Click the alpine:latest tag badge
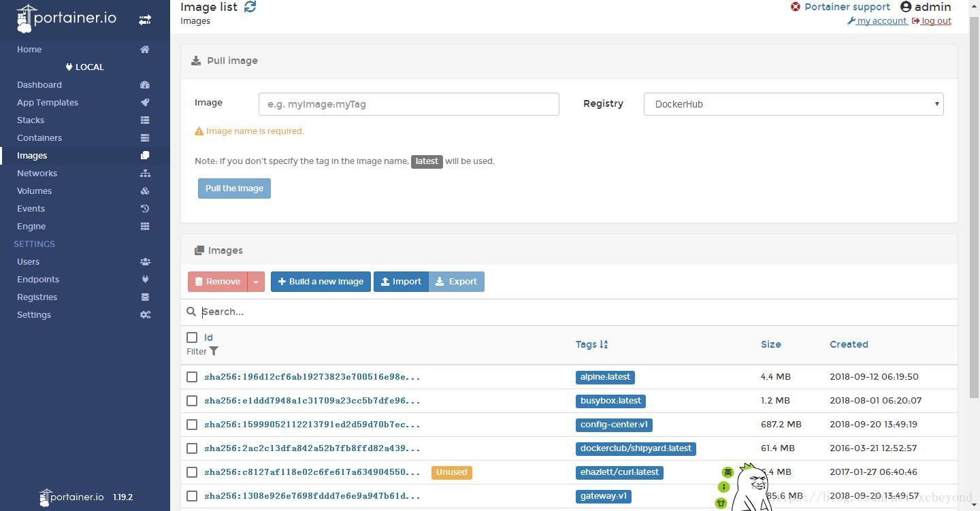The height and width of the screenshot is (511, 980). [x=605, y=377]
